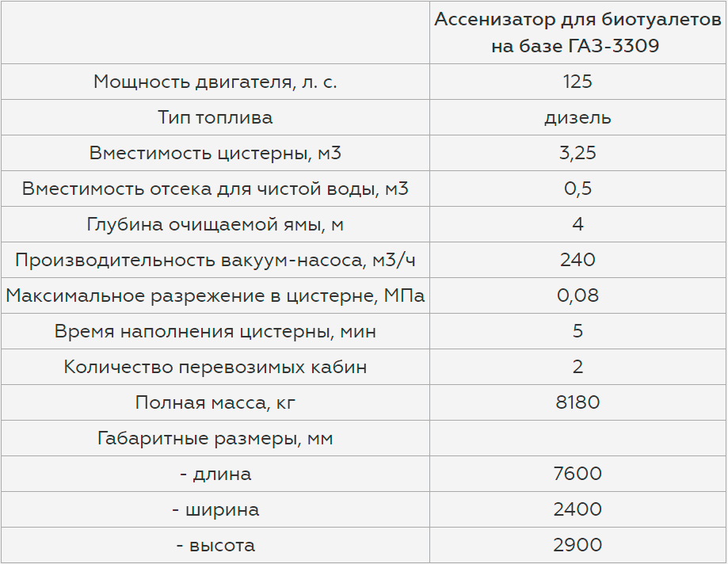This screenshot has width=728, height=564.
Task: Select 'Производительность вакуум-насоса, м3/ч' label
Action: tap(215, 261)
